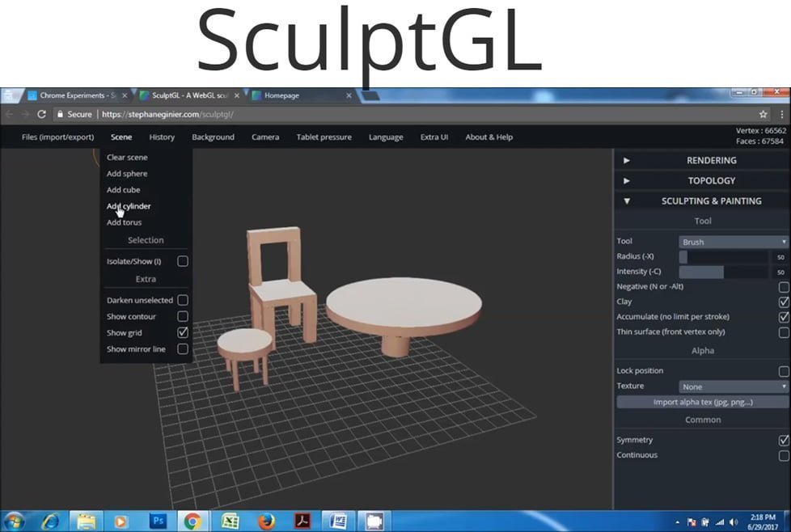Open the Texture dropdown showing None
This screenshot has height=532, width=791.
point(734,386)
